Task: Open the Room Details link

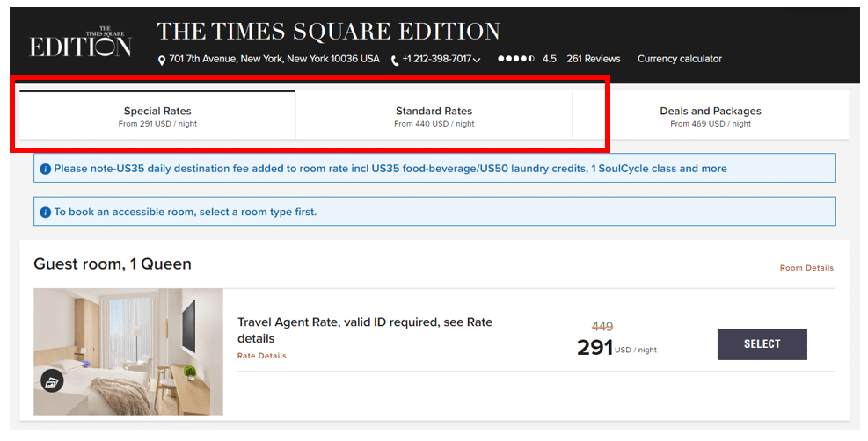Action: click(x=806, y=268)
